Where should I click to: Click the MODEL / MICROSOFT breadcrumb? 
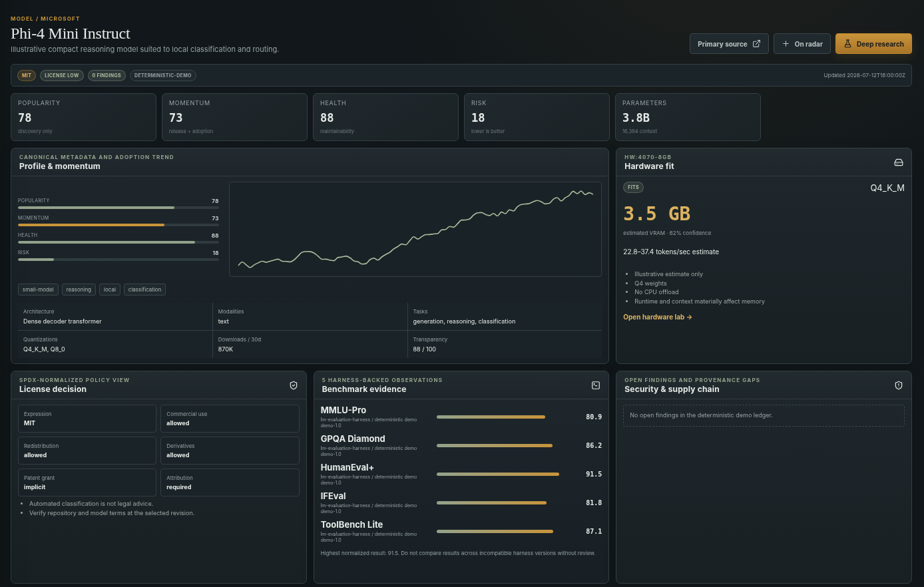(x=45, y=19)
